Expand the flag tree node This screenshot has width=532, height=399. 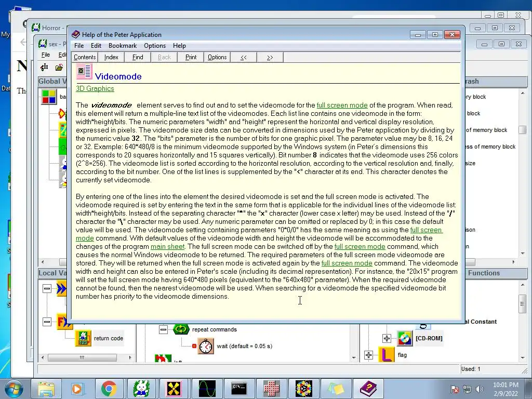coord(368,355)
